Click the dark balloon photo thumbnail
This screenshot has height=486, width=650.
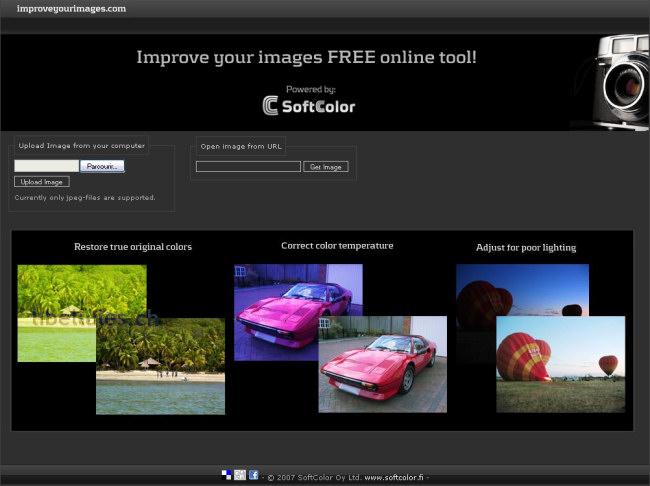522,290
